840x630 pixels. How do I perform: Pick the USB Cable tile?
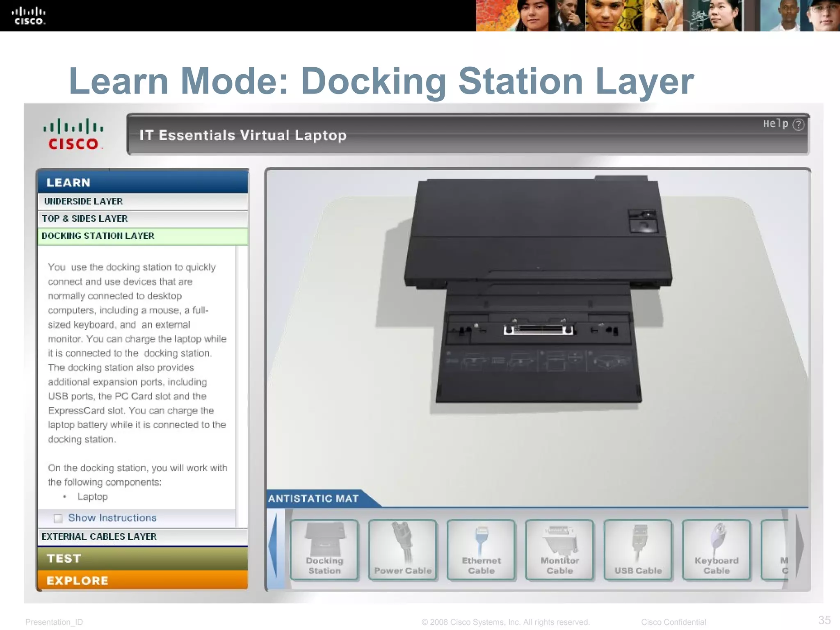point(638,550)
